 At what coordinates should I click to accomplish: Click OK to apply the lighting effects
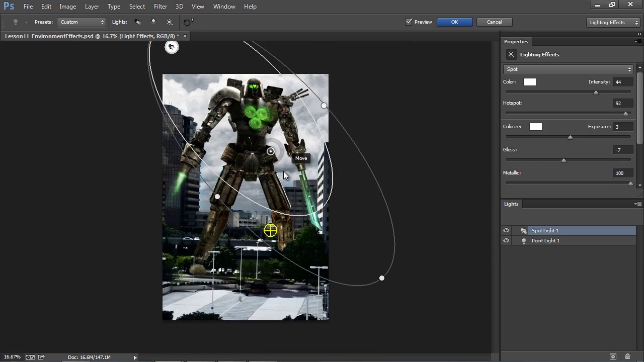pos(454,22)
